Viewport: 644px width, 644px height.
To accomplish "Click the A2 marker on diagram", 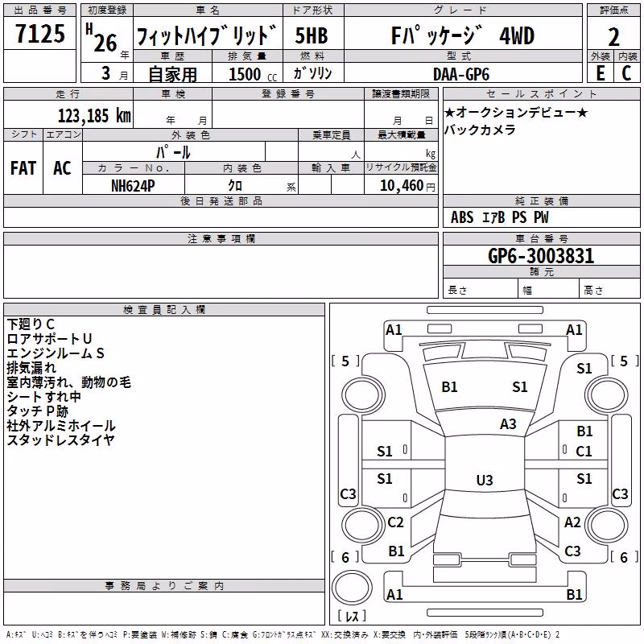I will pos(572,522).
